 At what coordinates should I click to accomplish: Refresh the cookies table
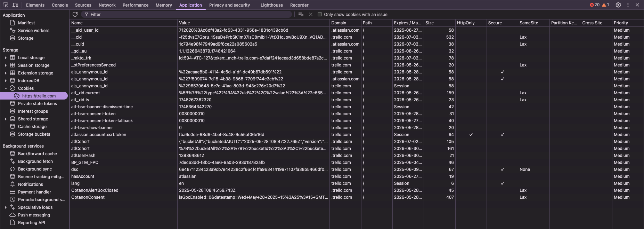75,14
